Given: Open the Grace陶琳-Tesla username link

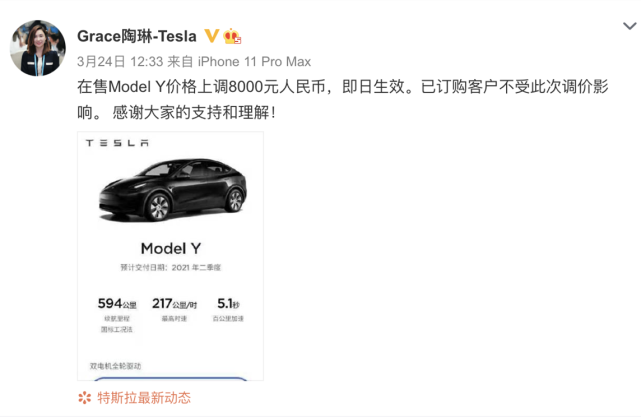Looking at the screenshot, I should 137,36.
